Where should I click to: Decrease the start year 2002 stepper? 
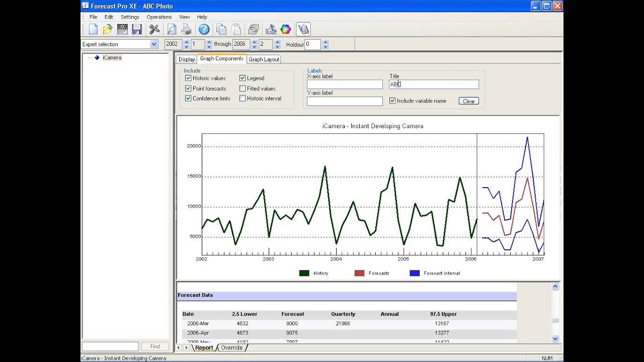point(186,47)
